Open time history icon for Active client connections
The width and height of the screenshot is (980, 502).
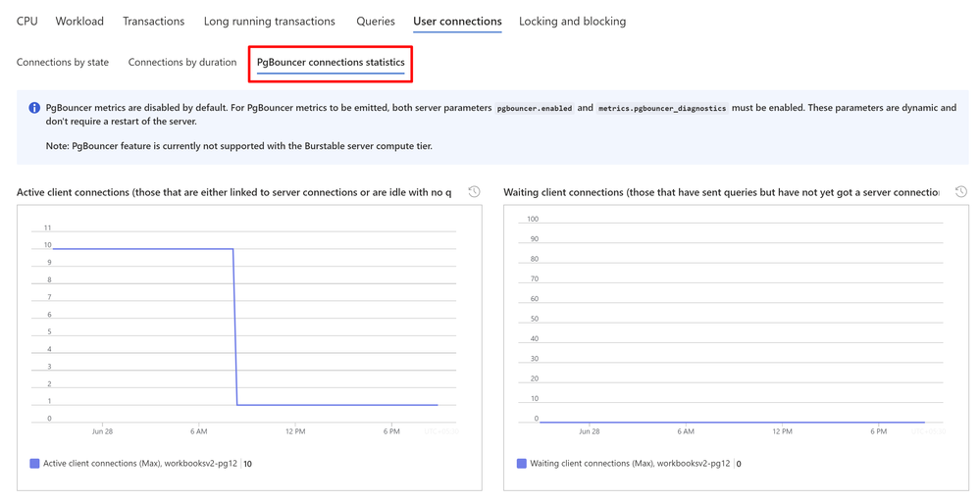475,192
